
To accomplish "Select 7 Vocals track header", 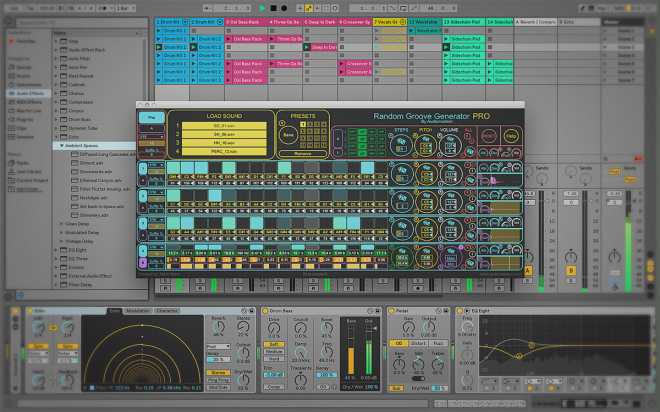I will coord(390,22).
